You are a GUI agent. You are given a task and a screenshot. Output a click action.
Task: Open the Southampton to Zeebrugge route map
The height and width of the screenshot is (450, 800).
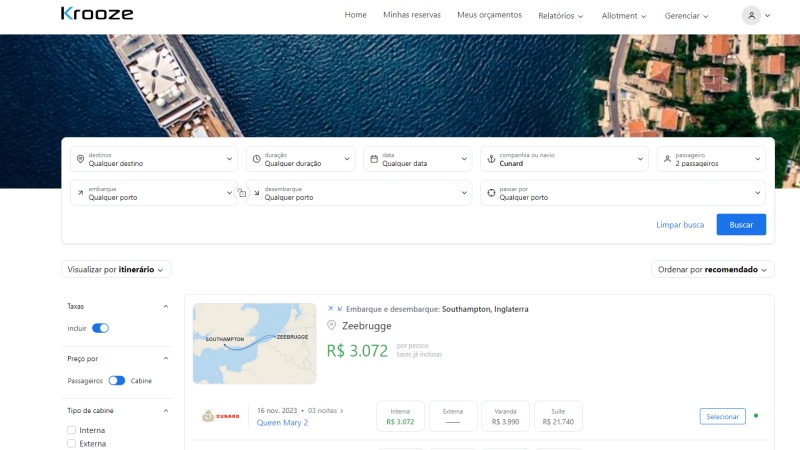[x=254, y=343]
